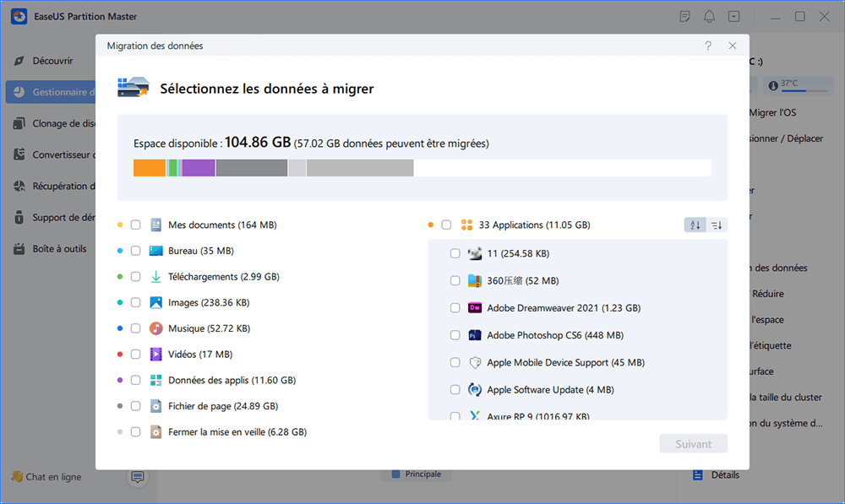This screenshot has width=845, height=504.
Task: Check the Adobe Dreamweaver 2021 checkbox
Action: pos(455,308)
